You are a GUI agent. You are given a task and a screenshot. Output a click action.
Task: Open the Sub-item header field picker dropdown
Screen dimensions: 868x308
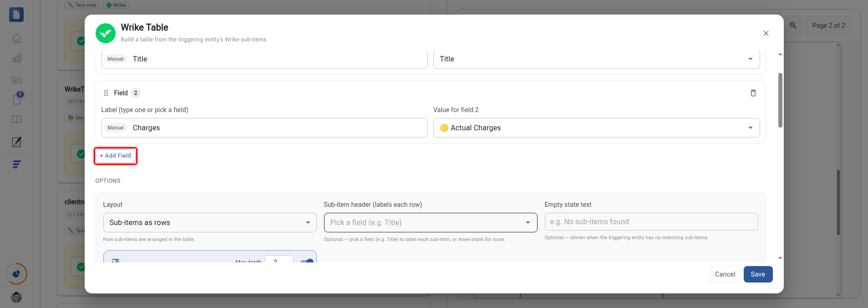tap(431, 222)
